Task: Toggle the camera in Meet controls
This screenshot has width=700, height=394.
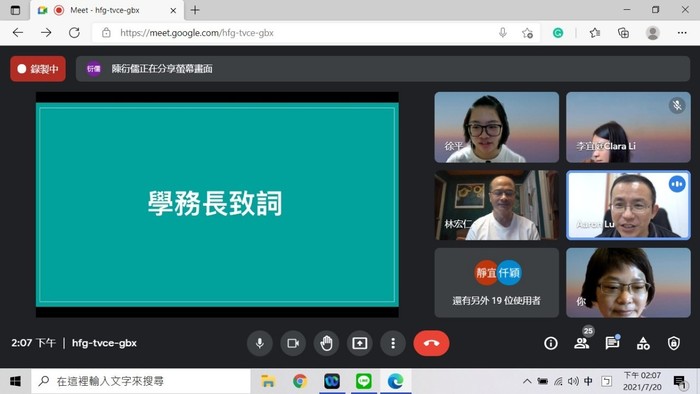Action: point(293,343)
